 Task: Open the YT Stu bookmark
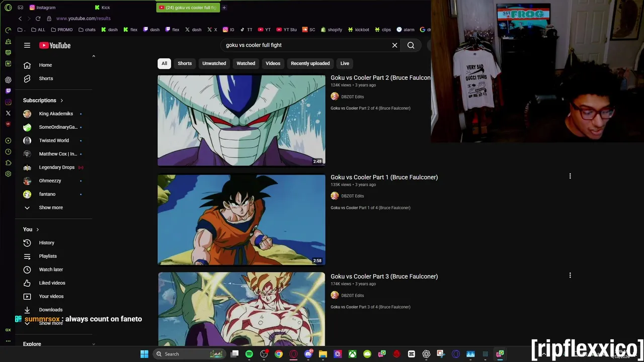pos(286,30)
